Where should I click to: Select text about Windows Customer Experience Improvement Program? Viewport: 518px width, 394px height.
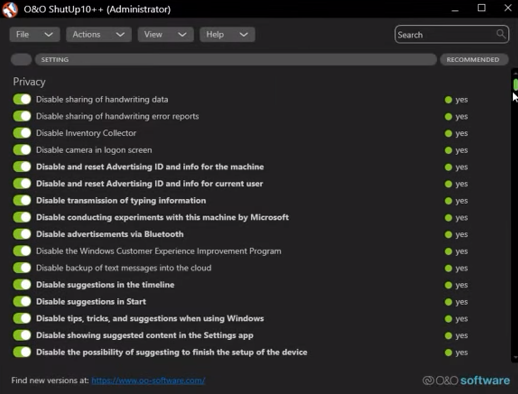[x=159, y=251]
